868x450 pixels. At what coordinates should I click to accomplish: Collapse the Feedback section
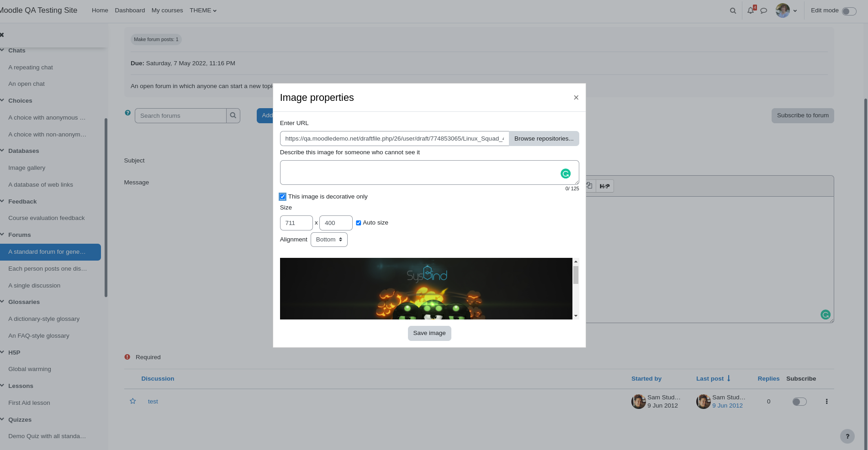pyautogui.click(x=2, y=201)
